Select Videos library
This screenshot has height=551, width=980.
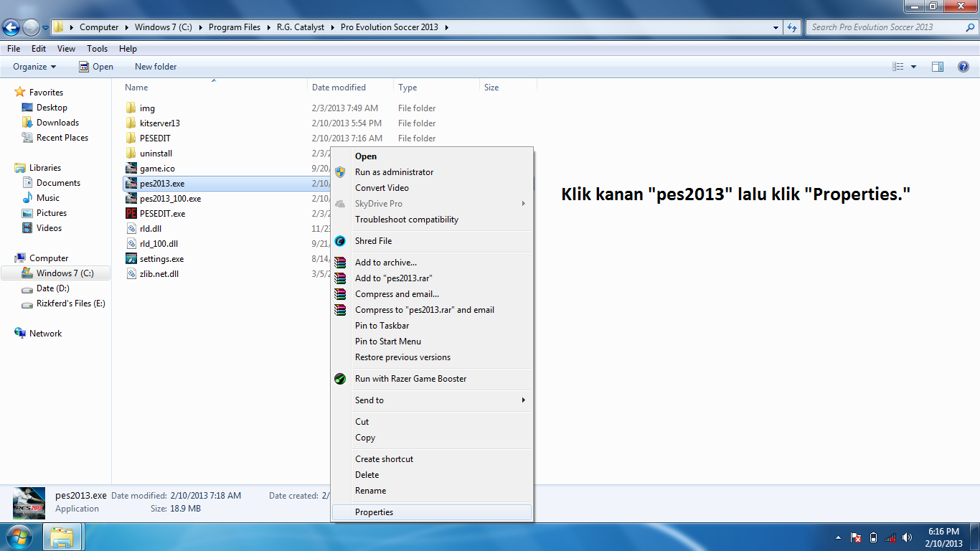tap(50, 228)
